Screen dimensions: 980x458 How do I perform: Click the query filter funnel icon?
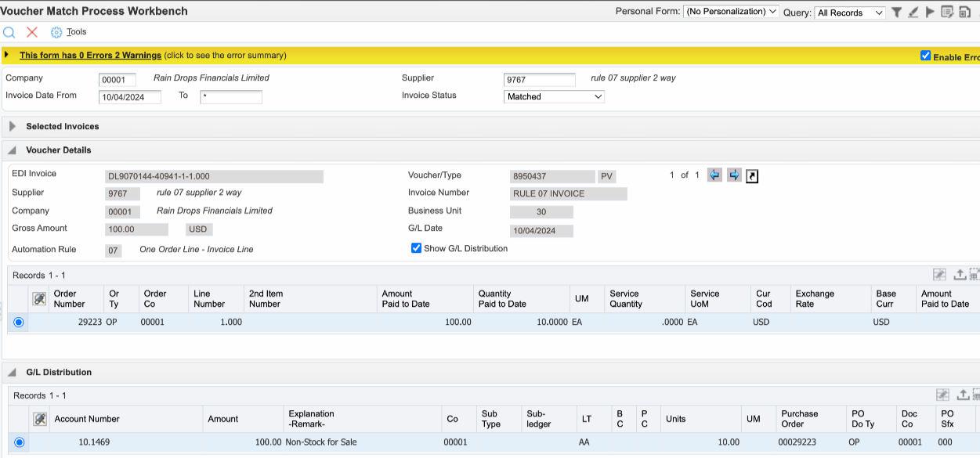point(896,12)
